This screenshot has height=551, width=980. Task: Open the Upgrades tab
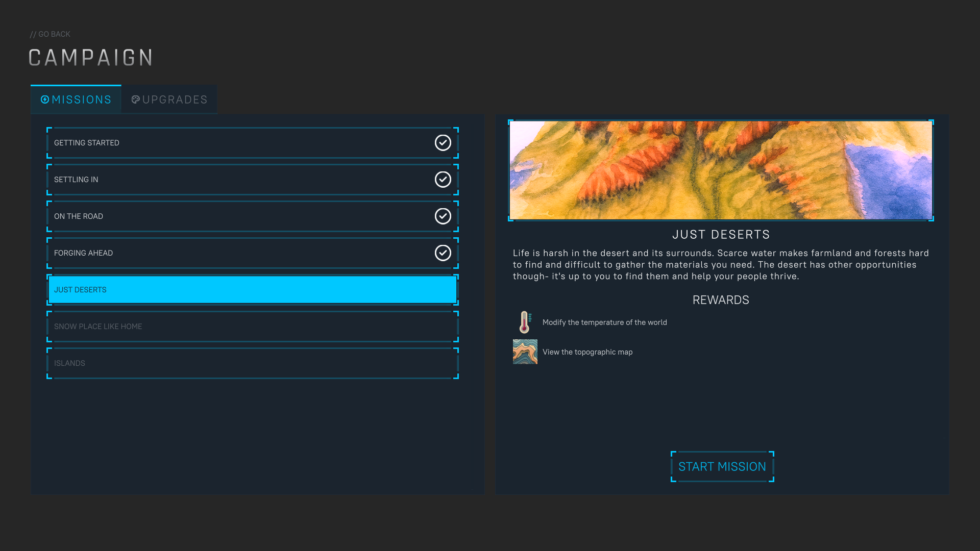point(169,99)
